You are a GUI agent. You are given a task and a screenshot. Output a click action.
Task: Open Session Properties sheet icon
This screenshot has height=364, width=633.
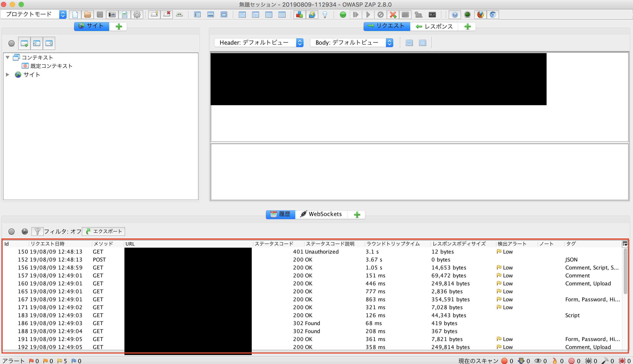125,15
